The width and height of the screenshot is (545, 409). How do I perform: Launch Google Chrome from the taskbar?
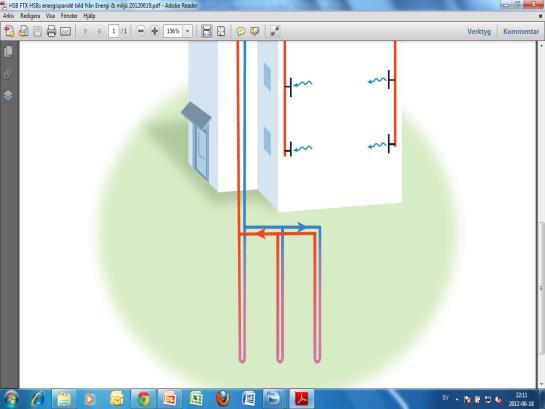pos(143,399)
